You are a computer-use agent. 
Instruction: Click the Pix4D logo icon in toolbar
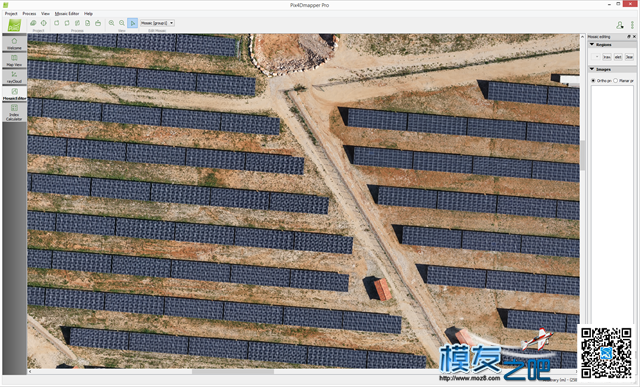pos(14,25)
